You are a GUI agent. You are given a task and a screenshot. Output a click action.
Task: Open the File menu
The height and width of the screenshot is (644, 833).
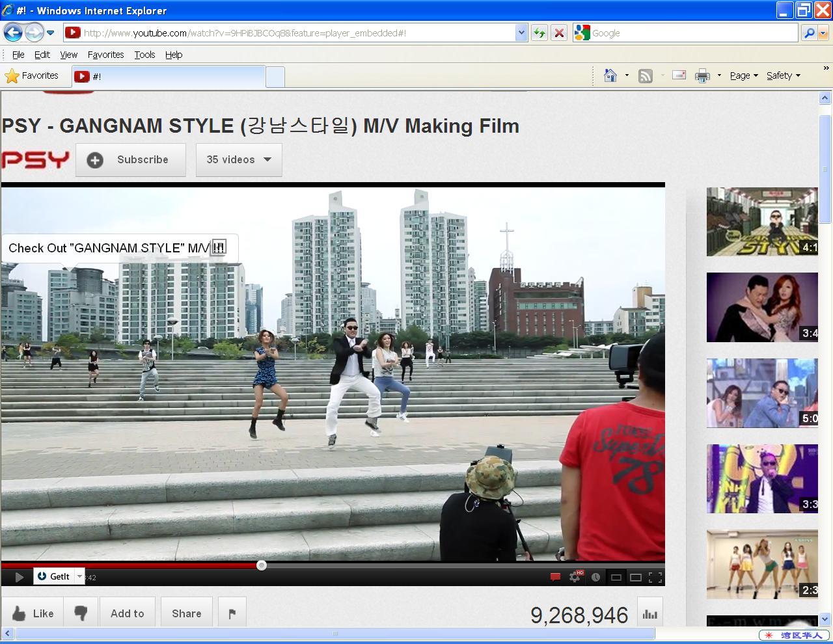pyautogui.click(x=18, y=55)
